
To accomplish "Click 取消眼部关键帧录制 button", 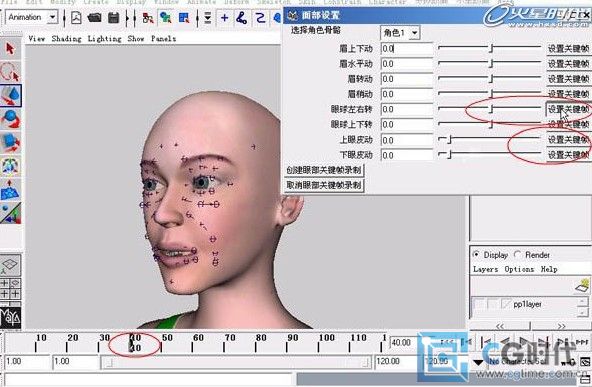I will coord(324,185).
